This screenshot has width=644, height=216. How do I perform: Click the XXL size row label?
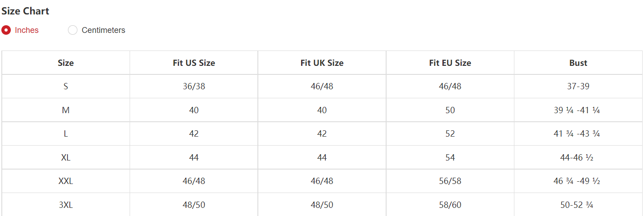(x=66, y=181)
